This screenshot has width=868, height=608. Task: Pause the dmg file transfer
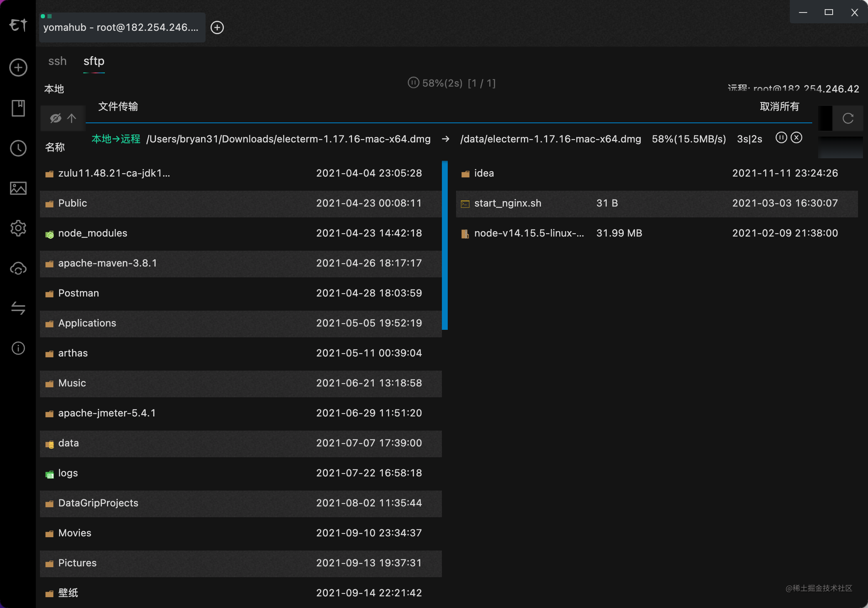click(781, 138)
